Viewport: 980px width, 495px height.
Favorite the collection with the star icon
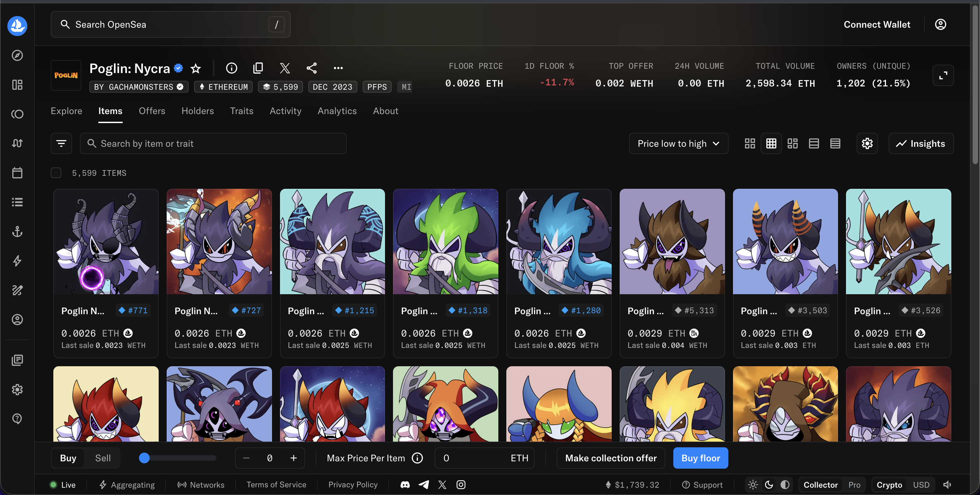click(x=196, y=68)
